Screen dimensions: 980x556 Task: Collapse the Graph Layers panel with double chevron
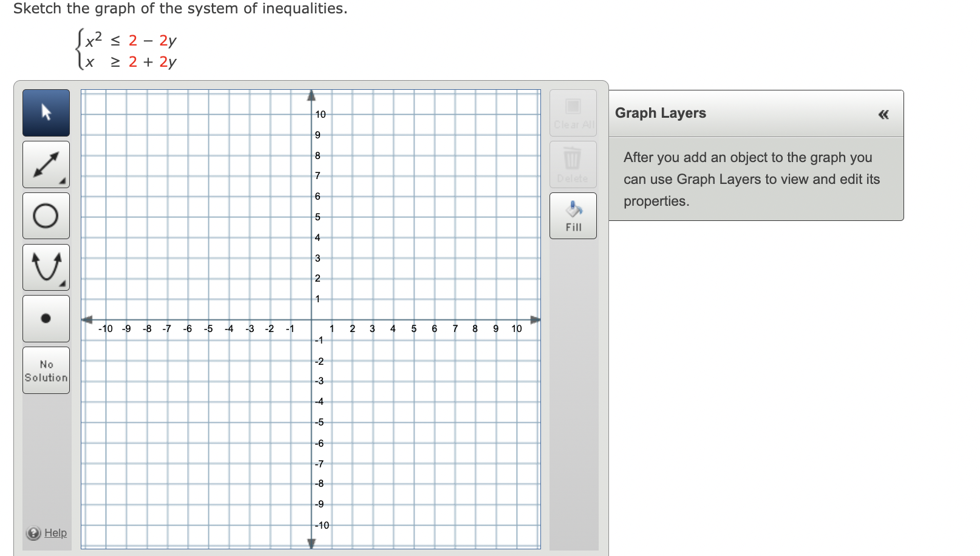[x=883, y=114]
